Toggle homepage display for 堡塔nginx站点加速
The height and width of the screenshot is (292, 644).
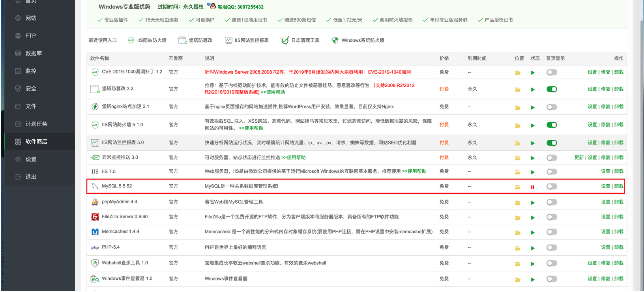(552, 107)
